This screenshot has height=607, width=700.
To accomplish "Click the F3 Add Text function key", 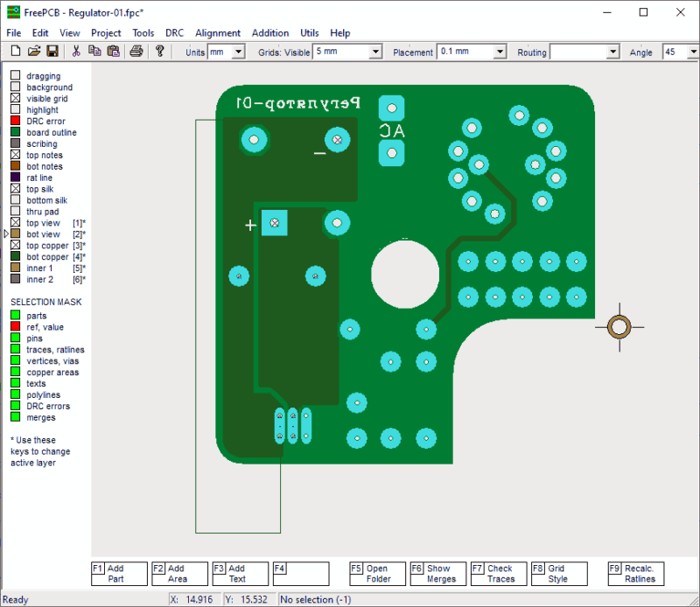I will pyautogui.click(x=240, y=574).
